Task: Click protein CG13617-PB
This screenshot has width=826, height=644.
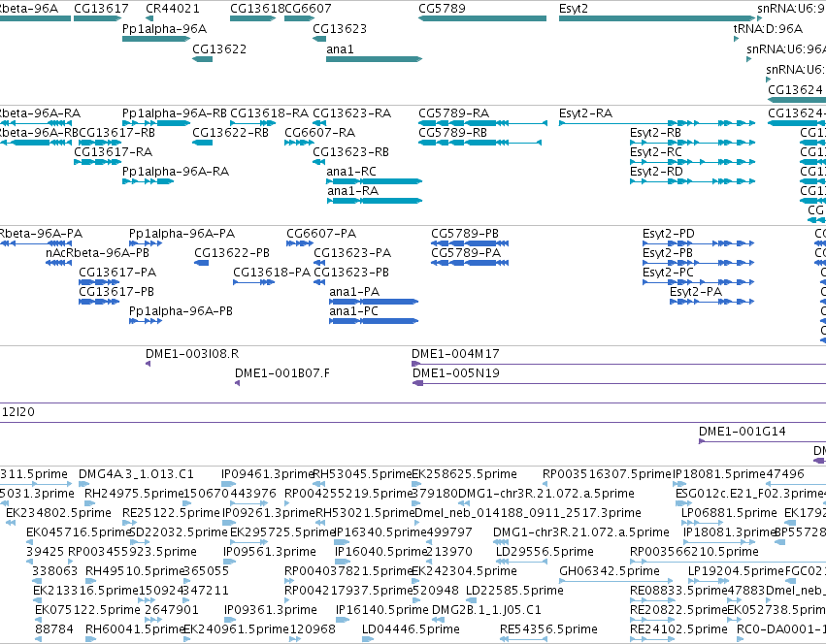Action: (99, 302)
